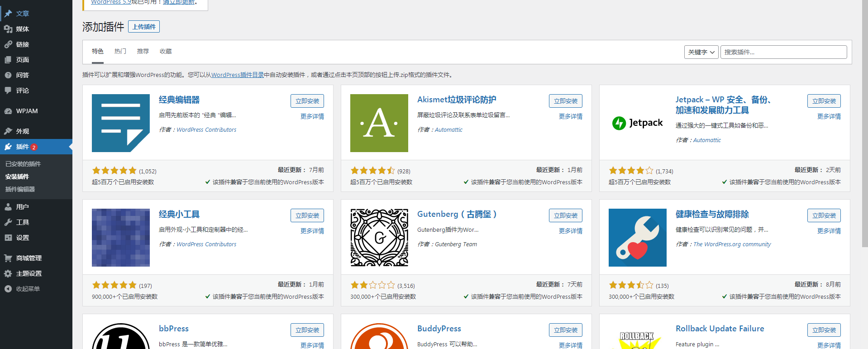
Task: Open the Gutenberg（古腾堡）title link
Action: pos(457,214)
